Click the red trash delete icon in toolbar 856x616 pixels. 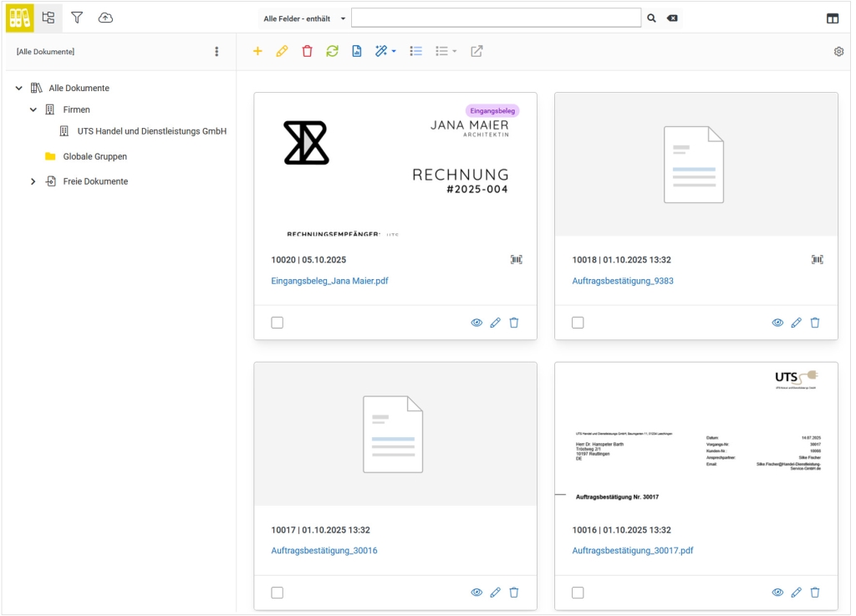coord(307,51)
